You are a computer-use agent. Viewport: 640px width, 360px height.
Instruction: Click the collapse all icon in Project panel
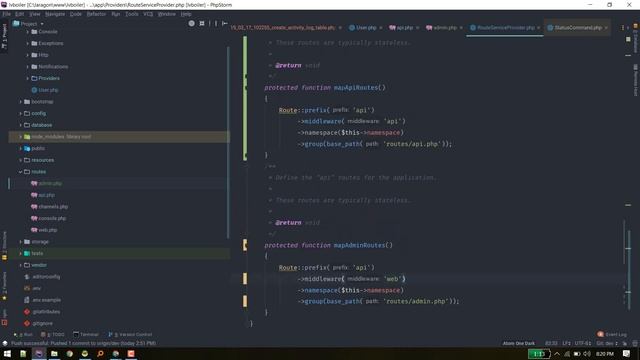(x=202, y=24)
